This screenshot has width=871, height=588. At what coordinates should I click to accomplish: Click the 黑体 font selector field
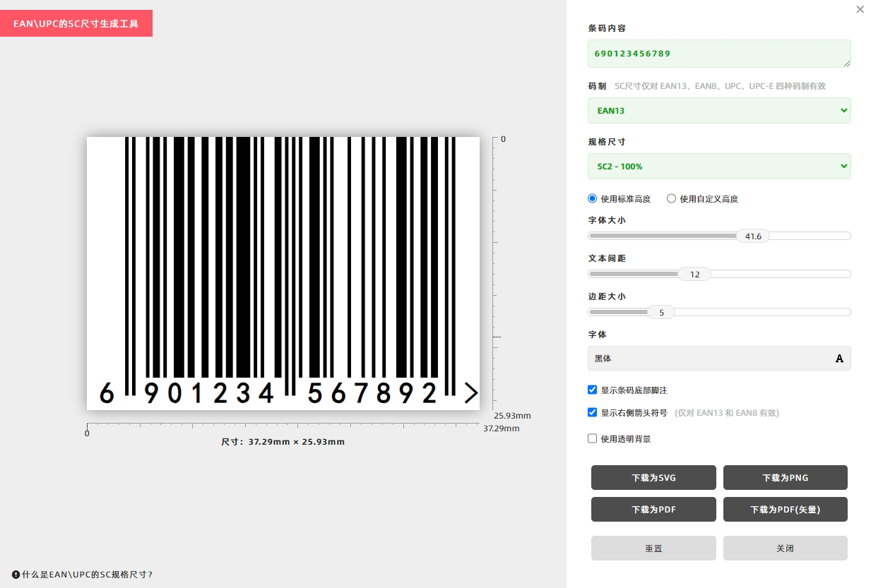[719, 359]
